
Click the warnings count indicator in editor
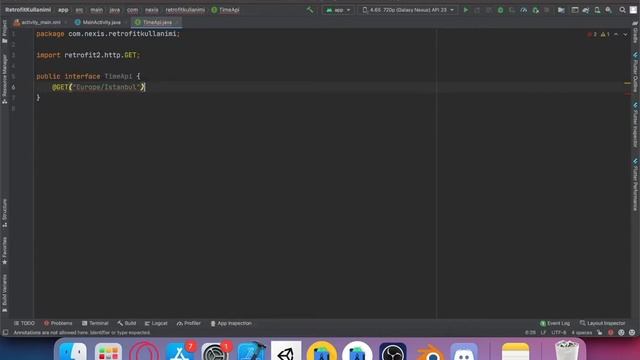605,34
